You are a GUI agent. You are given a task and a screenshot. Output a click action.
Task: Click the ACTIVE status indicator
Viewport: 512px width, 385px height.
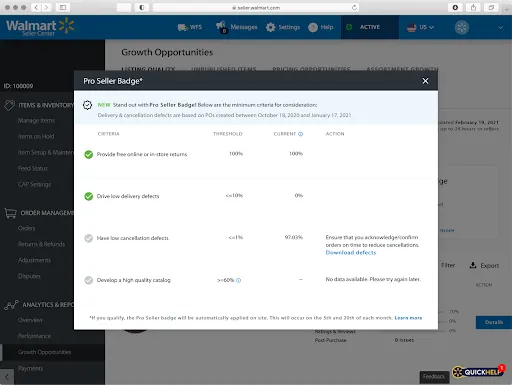369,27
